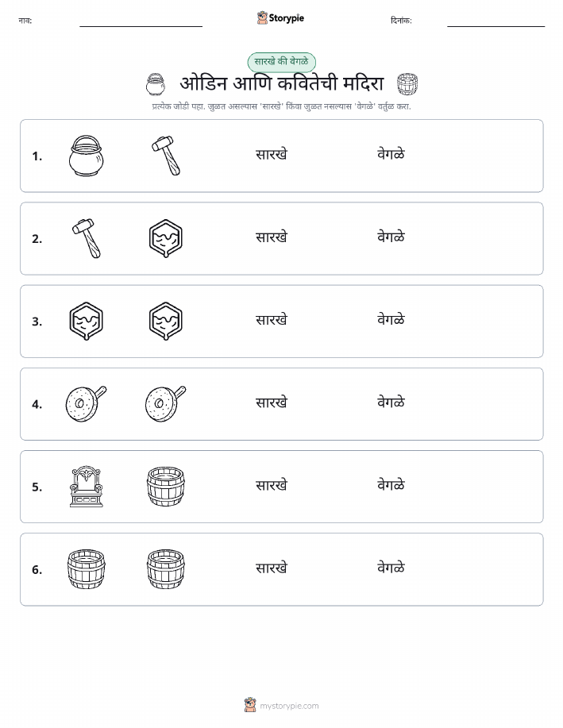Mark 'वेगळे' for row 2
Image resolution: width=563 pixels, height=728 pixels.
[x=391, y=237]
